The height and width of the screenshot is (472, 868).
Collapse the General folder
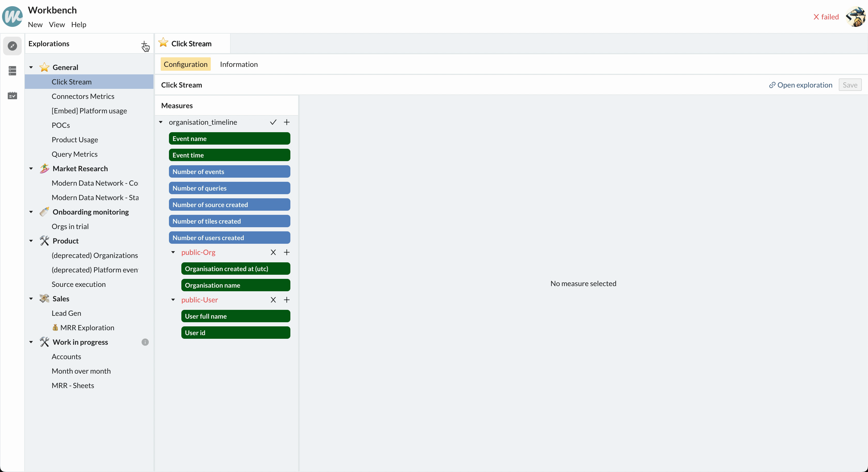coord(31,67)
